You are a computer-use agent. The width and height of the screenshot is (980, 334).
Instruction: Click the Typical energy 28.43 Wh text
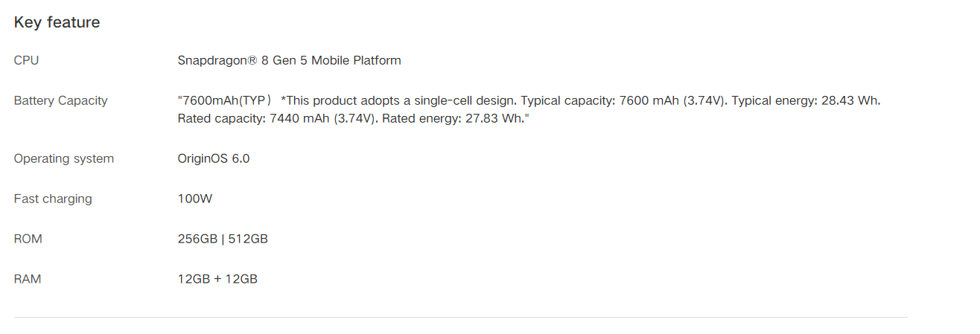(806, 100)
